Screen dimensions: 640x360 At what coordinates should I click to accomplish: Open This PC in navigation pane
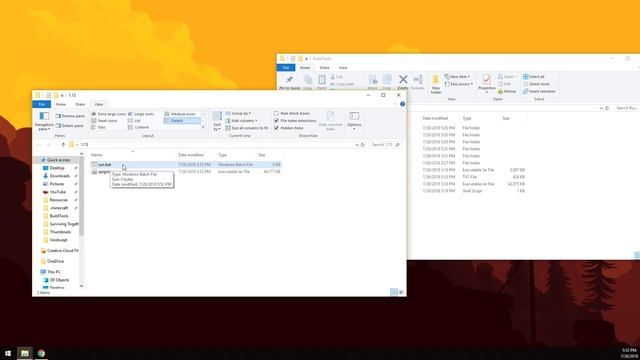tap(53, 272)
